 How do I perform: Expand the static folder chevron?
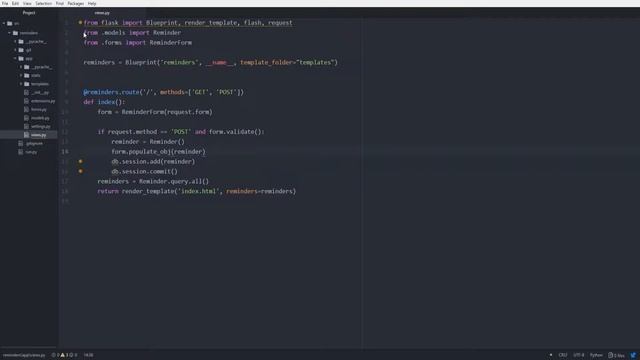point(21,76)
